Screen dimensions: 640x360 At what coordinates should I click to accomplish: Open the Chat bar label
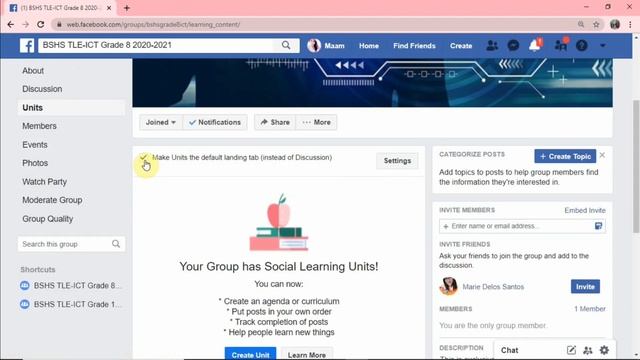pyautogui.click(x=509, y=350)
